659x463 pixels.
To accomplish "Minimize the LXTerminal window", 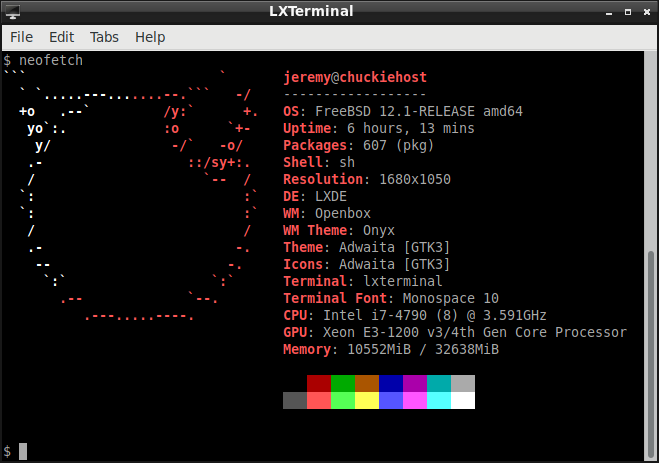I will coord(609,13).
